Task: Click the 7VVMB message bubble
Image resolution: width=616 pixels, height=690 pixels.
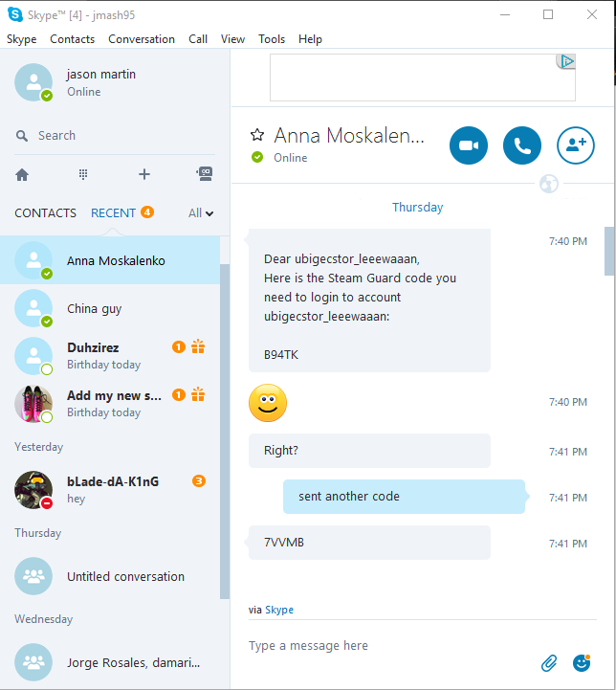Action: [x=369, y=543]
